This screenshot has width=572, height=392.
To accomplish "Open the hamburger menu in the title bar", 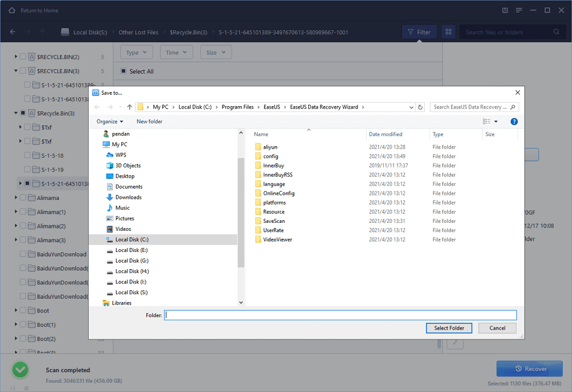I will tap(519, 10).
